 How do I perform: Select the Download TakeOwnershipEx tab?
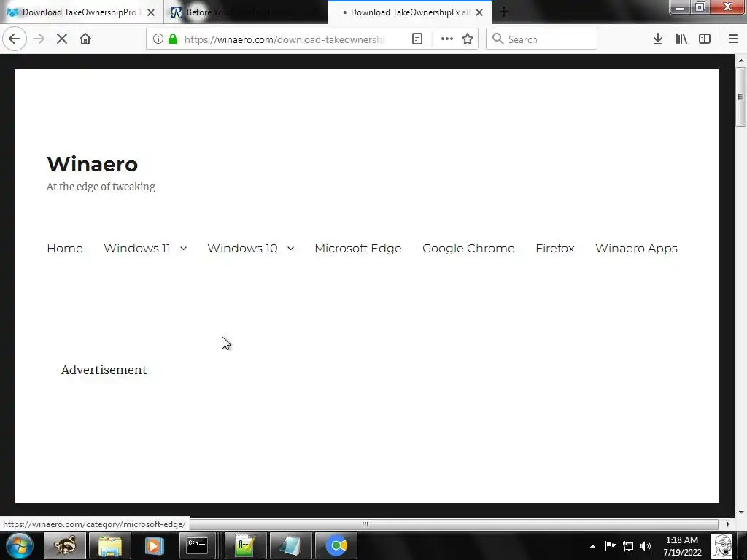pos(410,12)
